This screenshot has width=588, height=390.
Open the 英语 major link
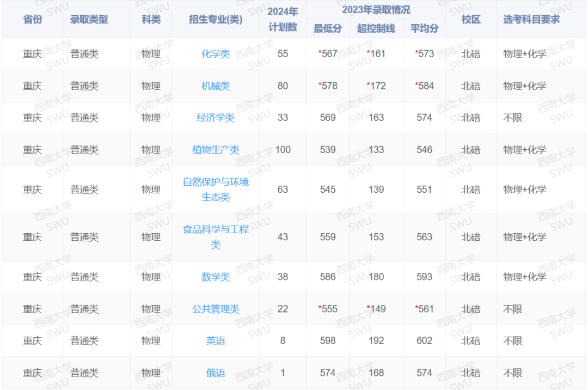(x=216, y=340)
